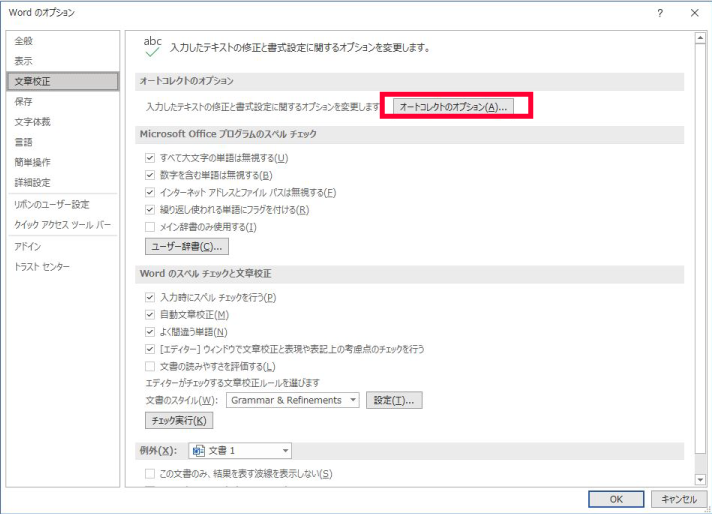The height and width of the screenshot is (514, 712).
Task: Click the 設定 button beside style
Action: (394, 400)
